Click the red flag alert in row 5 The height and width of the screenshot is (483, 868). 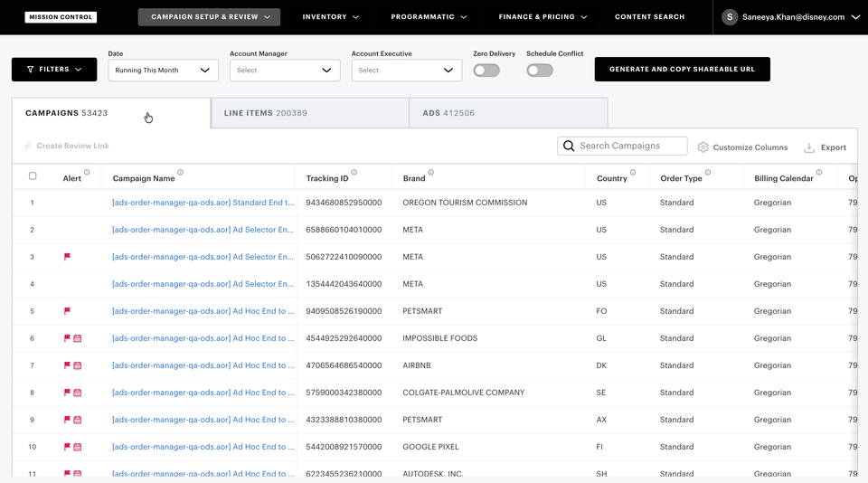pyautogui.click(x=67, y=311)
